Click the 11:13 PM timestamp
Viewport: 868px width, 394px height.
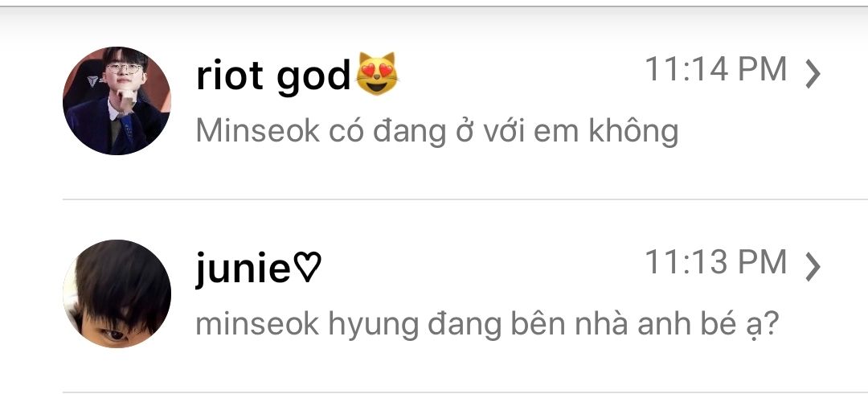click(716, 262)
